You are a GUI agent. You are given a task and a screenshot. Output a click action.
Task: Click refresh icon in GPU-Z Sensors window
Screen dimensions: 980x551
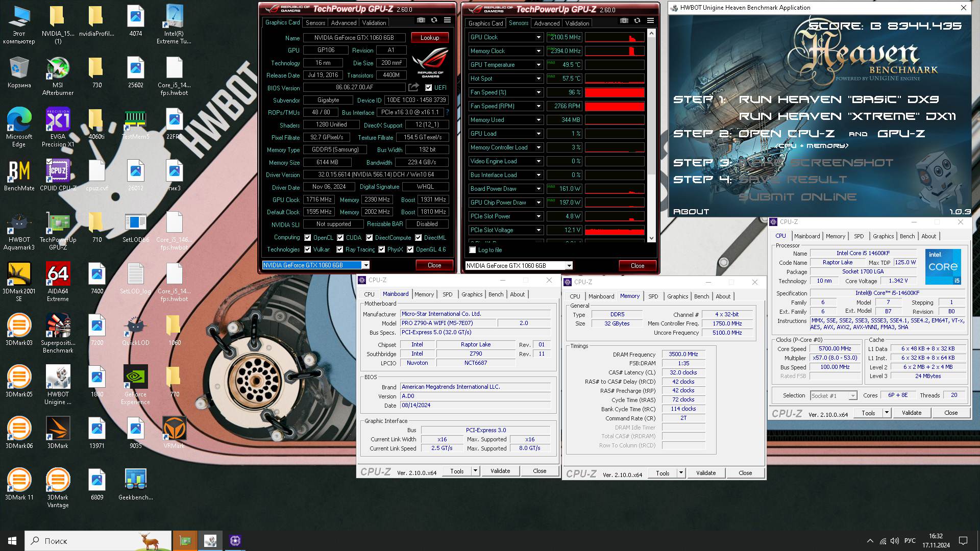pos(637,21)
